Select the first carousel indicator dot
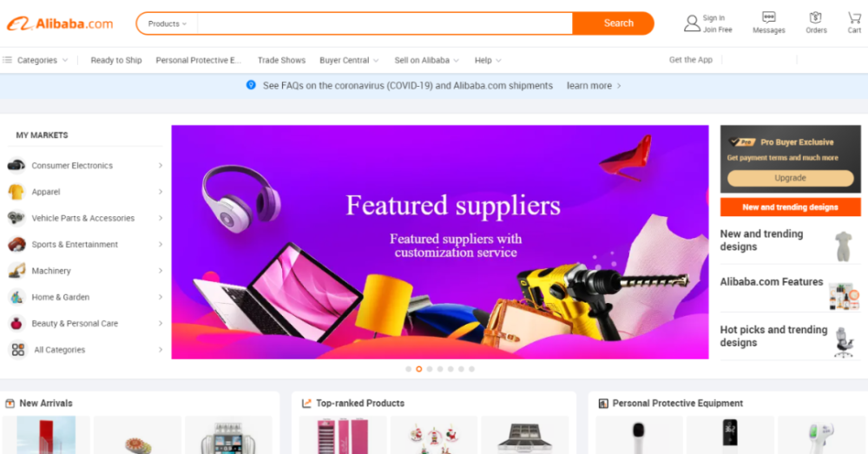 tap(409, 369)
